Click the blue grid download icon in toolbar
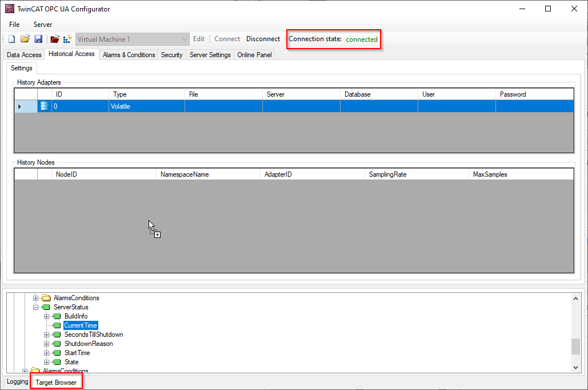 coord(67,39)
